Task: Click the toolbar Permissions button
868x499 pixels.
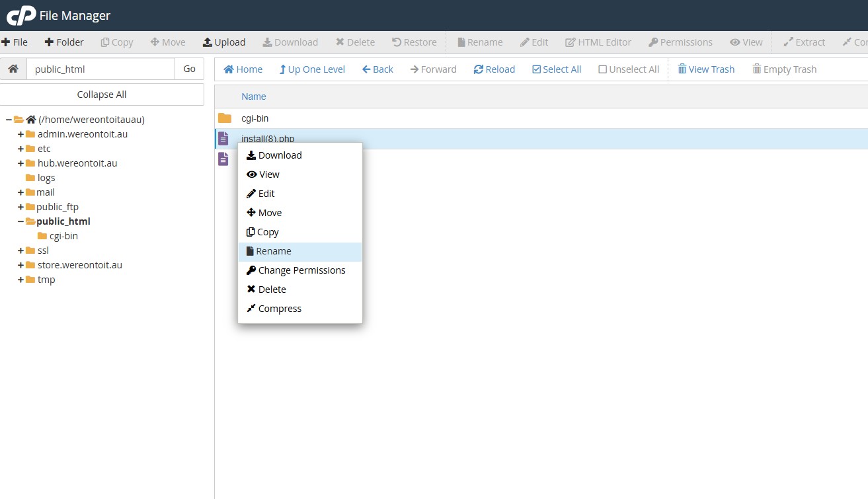Action: [680, 42]
